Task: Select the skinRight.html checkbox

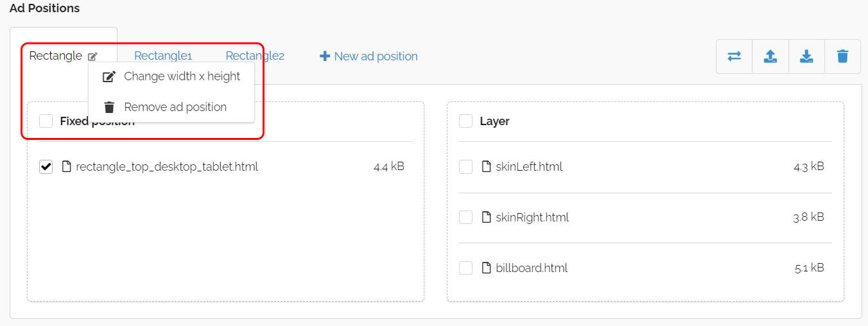Action: pyautogui.click(x=466, y=218)
